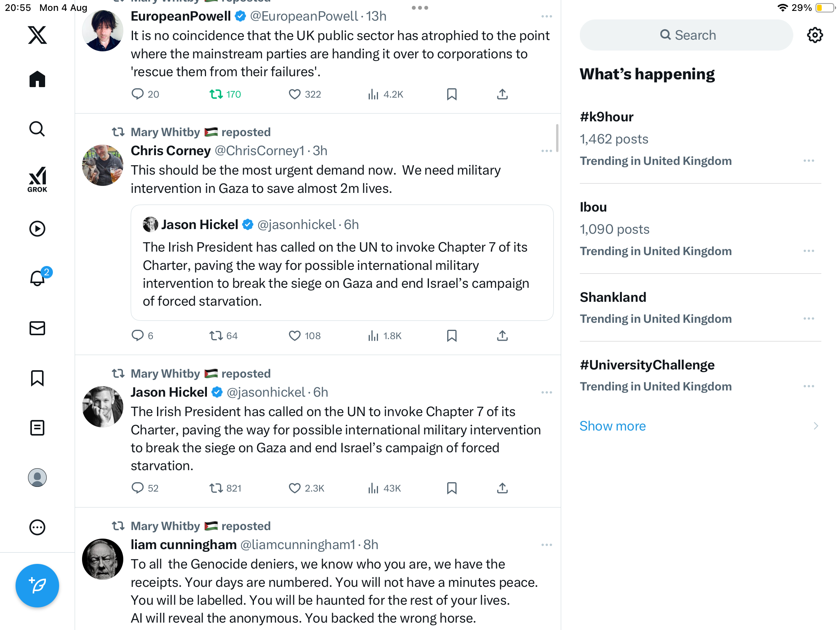Click the compose post button
Viewport: 840px width, 630px height.
(x=37, y=585)
